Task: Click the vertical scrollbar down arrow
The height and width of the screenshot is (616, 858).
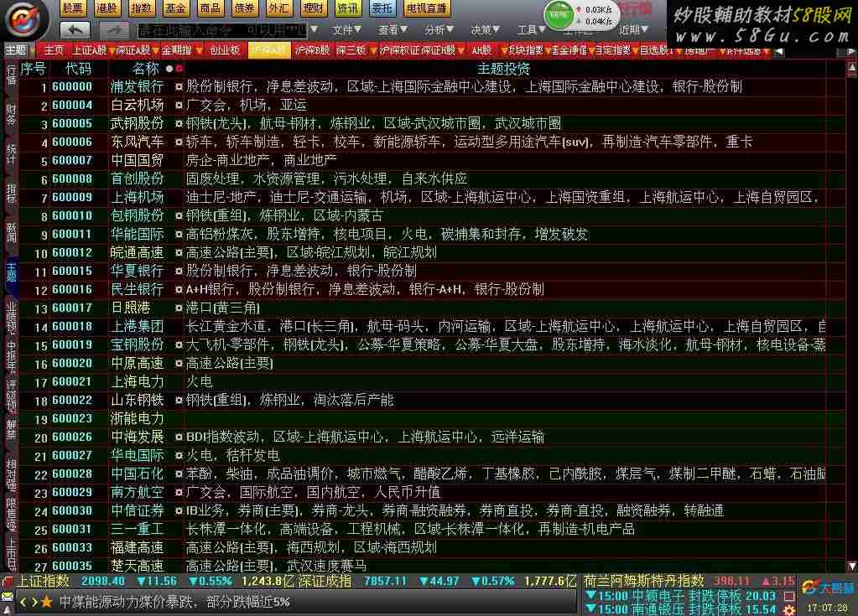Action: pos(851,567)
